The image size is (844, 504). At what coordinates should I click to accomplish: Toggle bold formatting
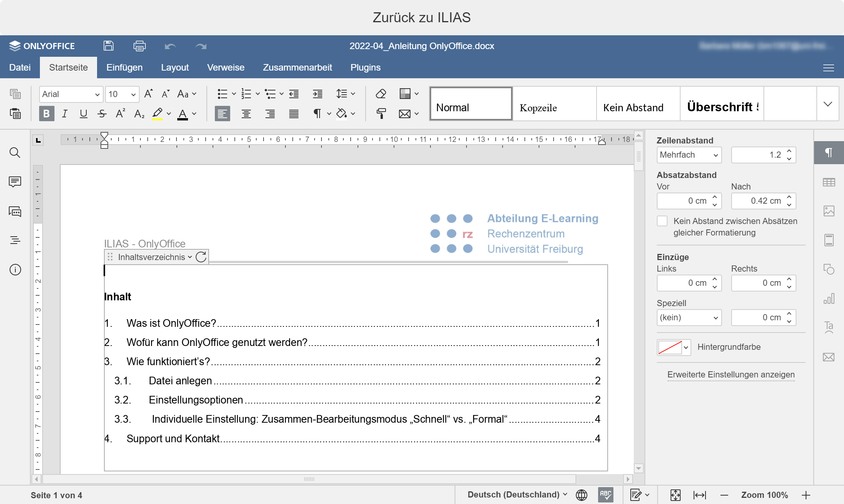pos(46,114)
